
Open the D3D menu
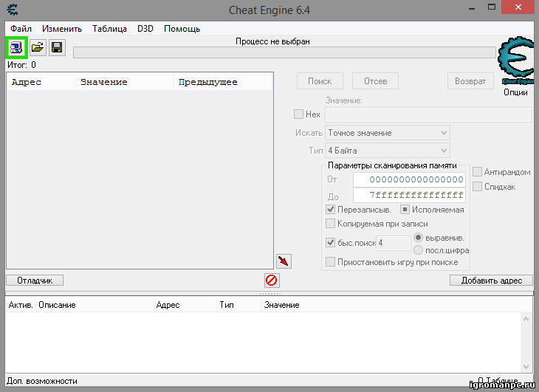[x=145, y=29]
